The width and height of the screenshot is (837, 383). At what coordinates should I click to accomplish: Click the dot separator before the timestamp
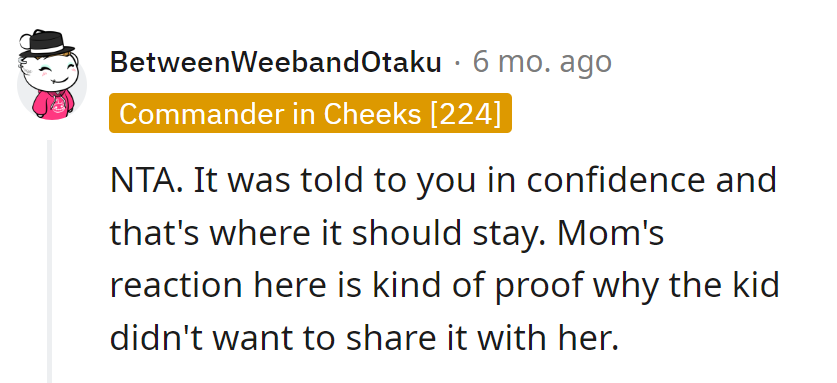click(x=457, y=64)
